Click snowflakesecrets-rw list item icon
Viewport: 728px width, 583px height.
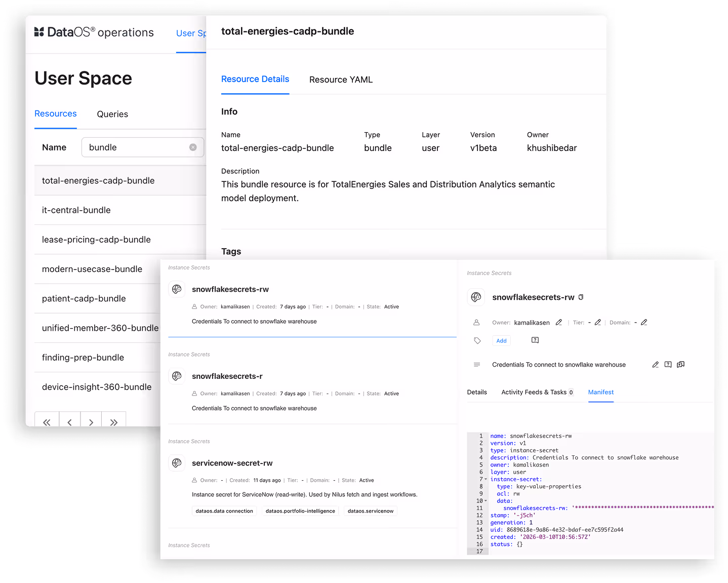(x=177, y=289)
